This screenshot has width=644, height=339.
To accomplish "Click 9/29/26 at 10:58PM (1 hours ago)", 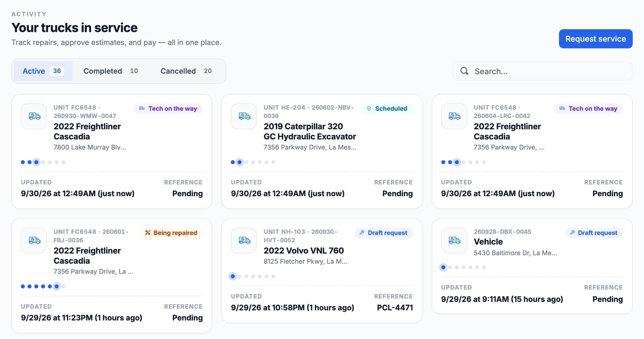I will pyautogui.click(x=292, y=308).
